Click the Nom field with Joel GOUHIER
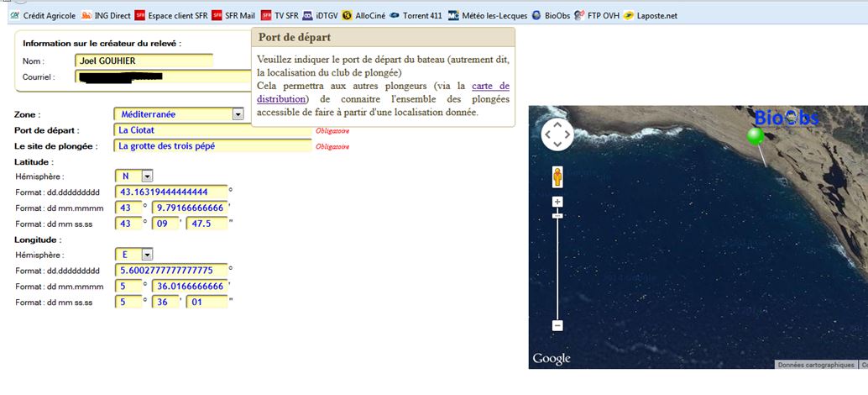The height and width of the screenshot is (395, 868). (144, 61)
